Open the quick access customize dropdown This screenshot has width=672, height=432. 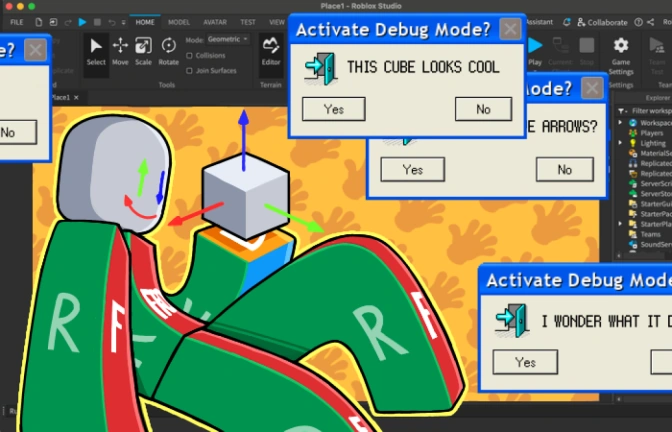click(x=123, y=22)
